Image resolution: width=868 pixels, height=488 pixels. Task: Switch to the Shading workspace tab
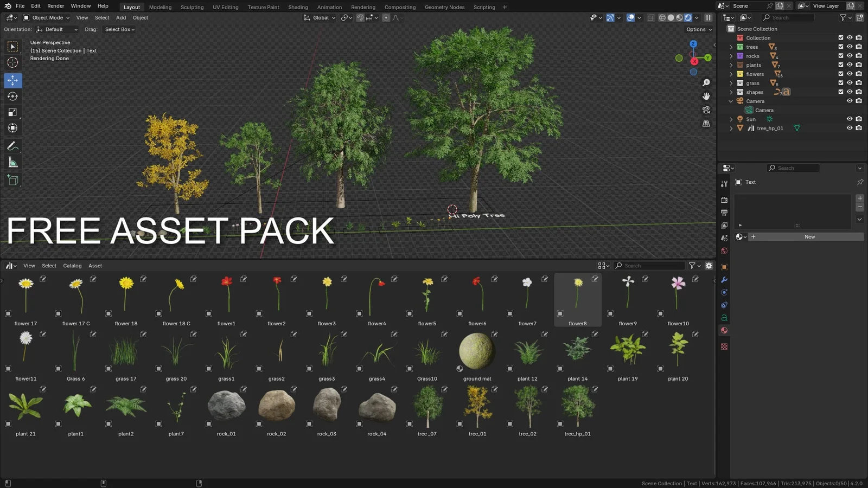point(298,7)
